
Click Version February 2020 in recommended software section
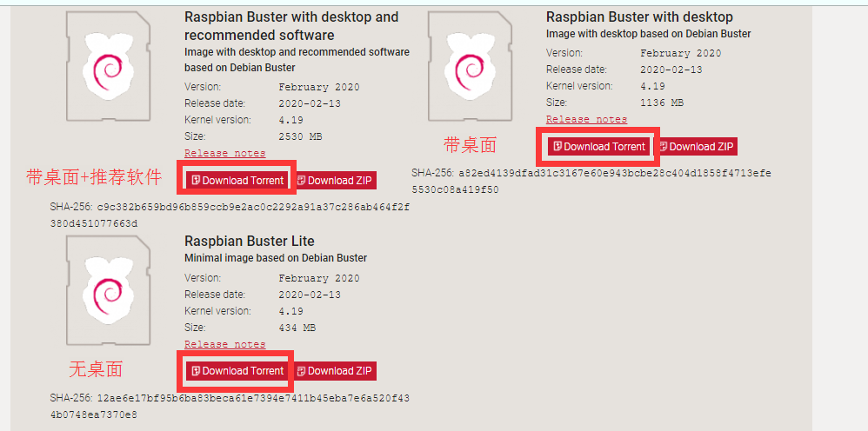click(319, 87)
